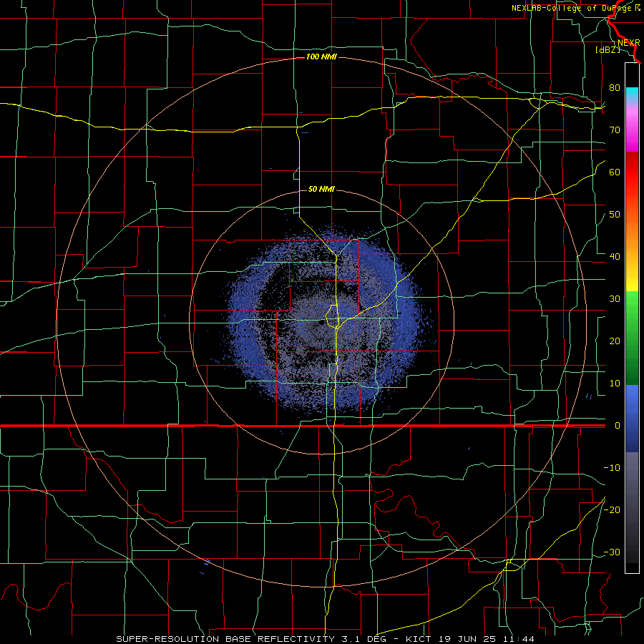Click the "11:44" time stamp
This screenshot has height=644, width=644.
(x=518, y=639)
